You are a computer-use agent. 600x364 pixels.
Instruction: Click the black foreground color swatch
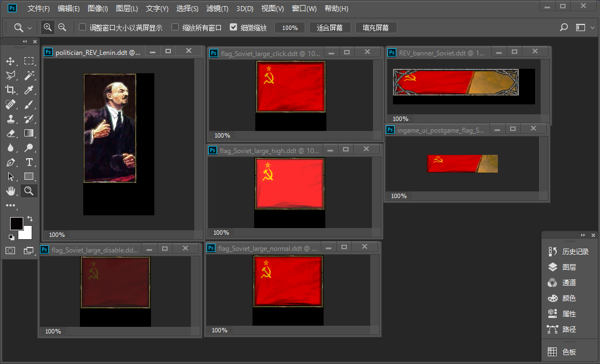16,223
